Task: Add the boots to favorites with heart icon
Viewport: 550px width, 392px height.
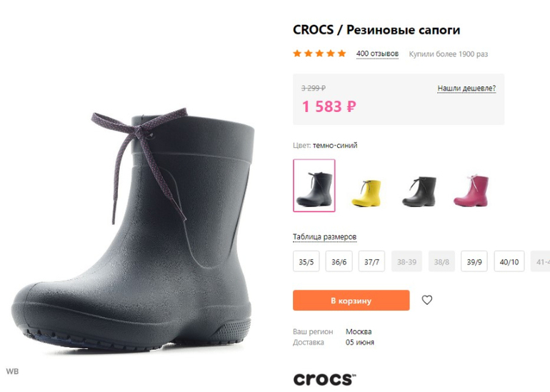Action: click(426, 300)
